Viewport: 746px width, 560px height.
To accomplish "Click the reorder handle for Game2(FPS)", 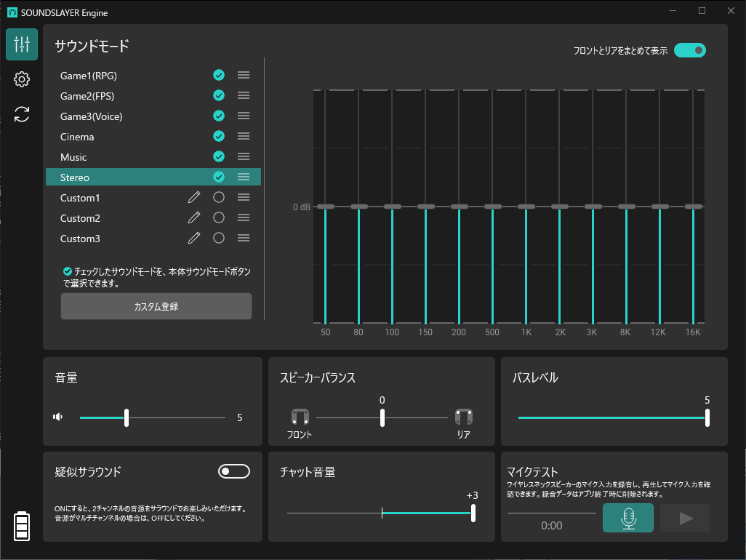I will (x=244, y=95).
